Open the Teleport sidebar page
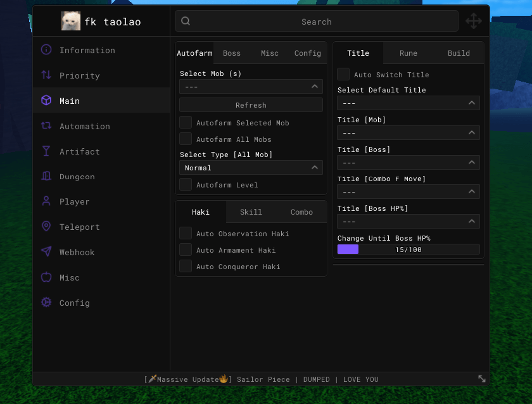 pyautogui.click(x=101, y=227)
